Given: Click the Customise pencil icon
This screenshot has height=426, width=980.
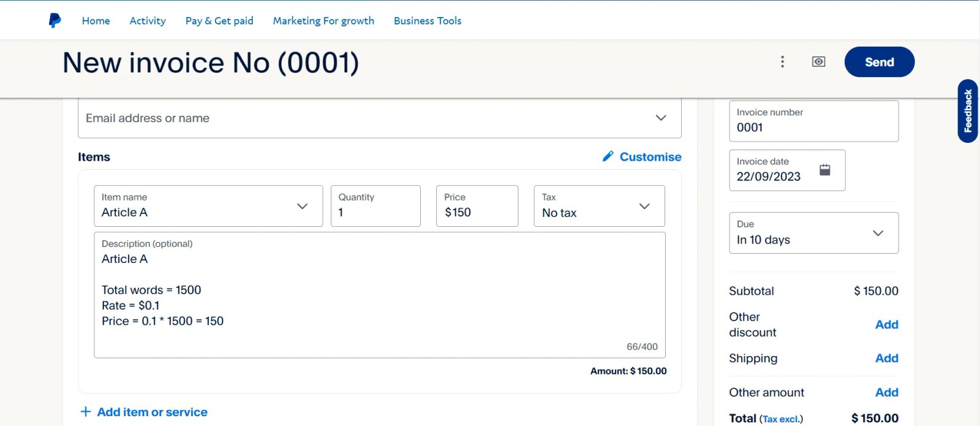Looking at the screenshot, I should tap(608, 156).
